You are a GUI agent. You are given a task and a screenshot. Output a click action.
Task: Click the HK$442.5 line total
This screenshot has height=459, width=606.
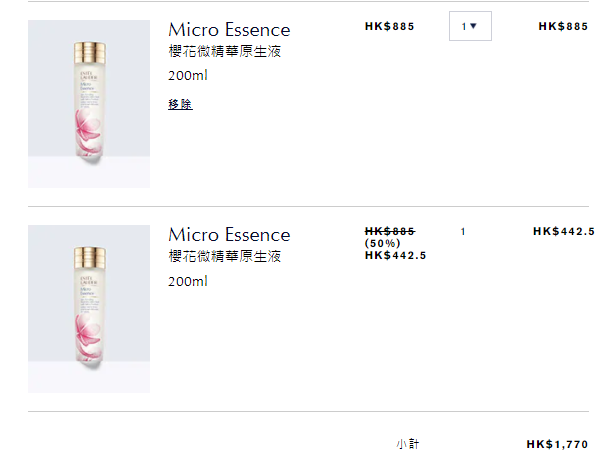563,232
